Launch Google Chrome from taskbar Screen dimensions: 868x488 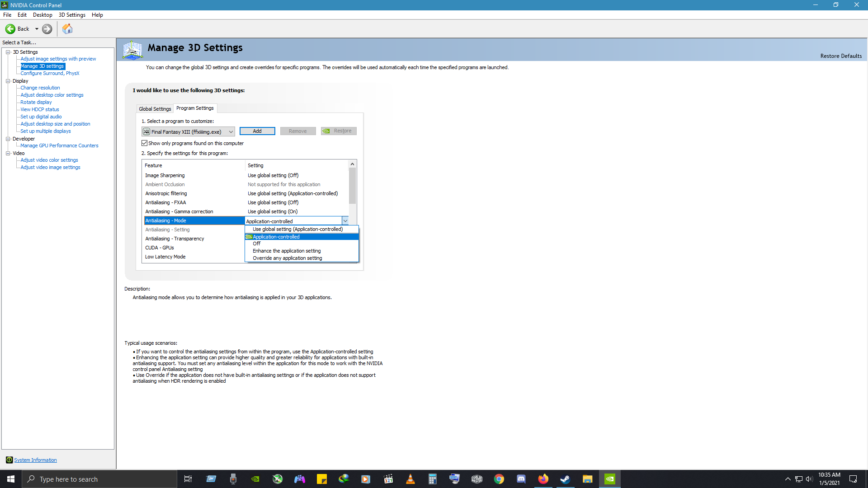click(499, 479)
